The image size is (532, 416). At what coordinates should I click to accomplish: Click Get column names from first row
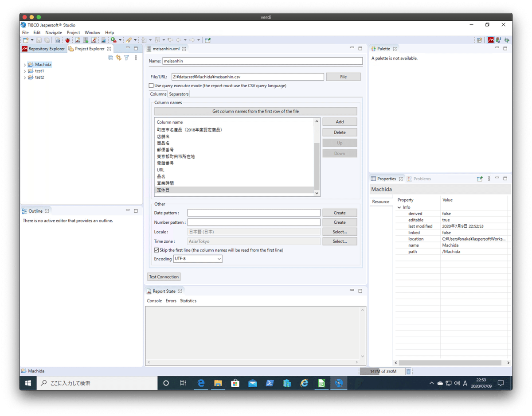point(256,111)
